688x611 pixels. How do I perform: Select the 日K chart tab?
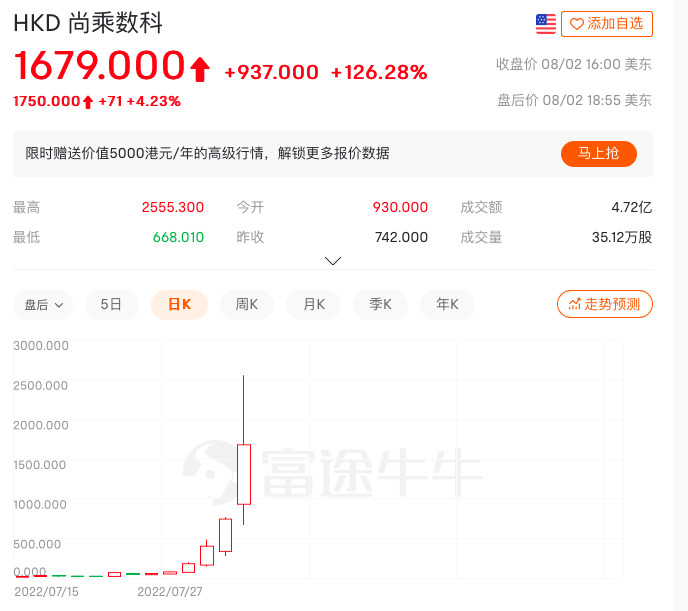click(x=179, y=304)
